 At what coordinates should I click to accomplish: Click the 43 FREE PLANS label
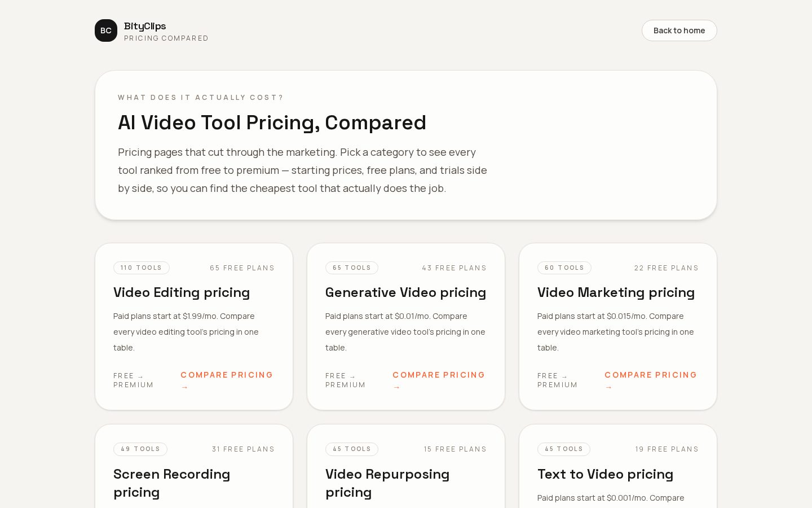[x=454, y=268]
